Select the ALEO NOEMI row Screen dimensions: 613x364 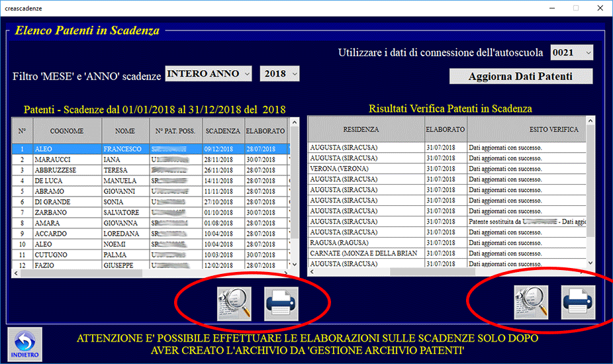(152, 244)
